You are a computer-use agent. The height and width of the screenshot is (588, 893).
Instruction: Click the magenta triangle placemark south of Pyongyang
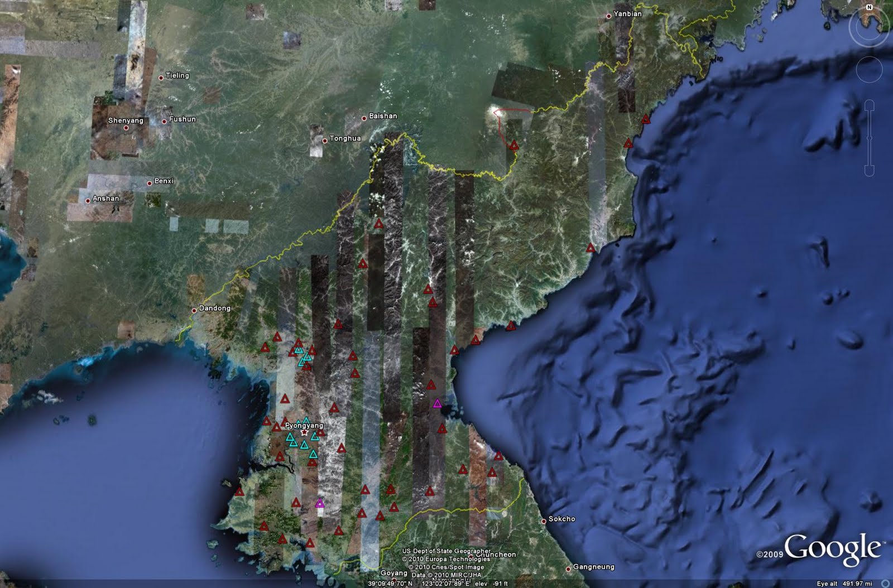pyautogui.click(x=320, y=504)
